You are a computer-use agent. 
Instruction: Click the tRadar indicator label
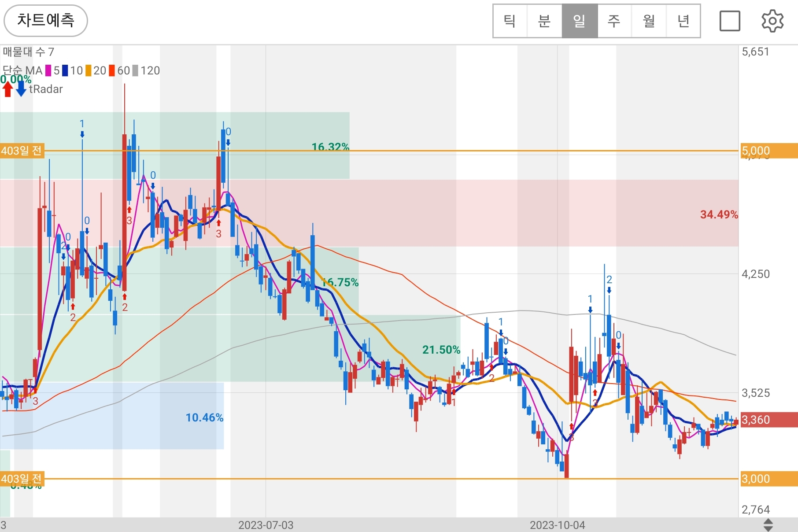(46, 89)
